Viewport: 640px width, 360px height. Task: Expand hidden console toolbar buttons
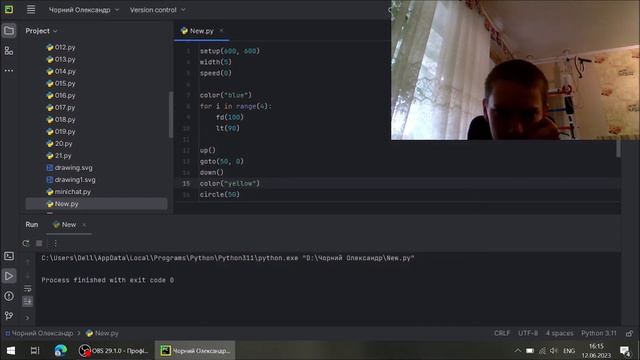click(x=28, y=318)
